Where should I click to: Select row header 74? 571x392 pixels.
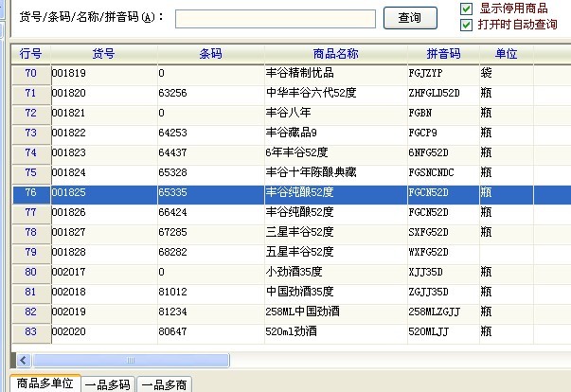coord(31,152)
